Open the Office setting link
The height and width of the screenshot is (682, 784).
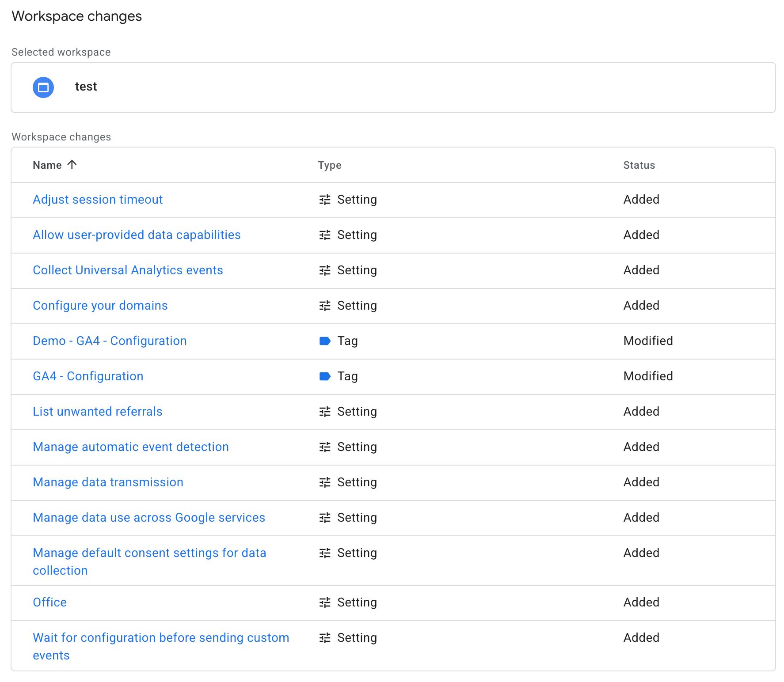pos(49,602)
